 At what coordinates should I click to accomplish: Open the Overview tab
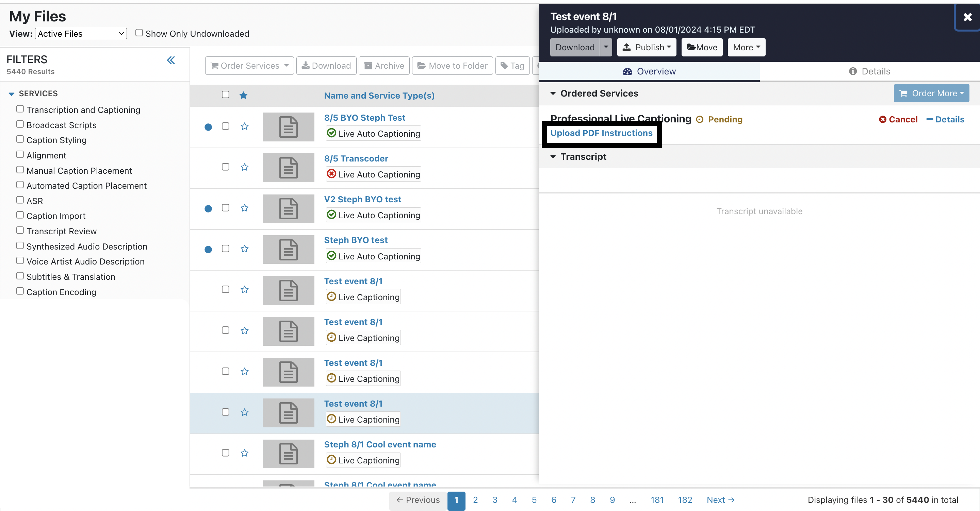point(649,71)
